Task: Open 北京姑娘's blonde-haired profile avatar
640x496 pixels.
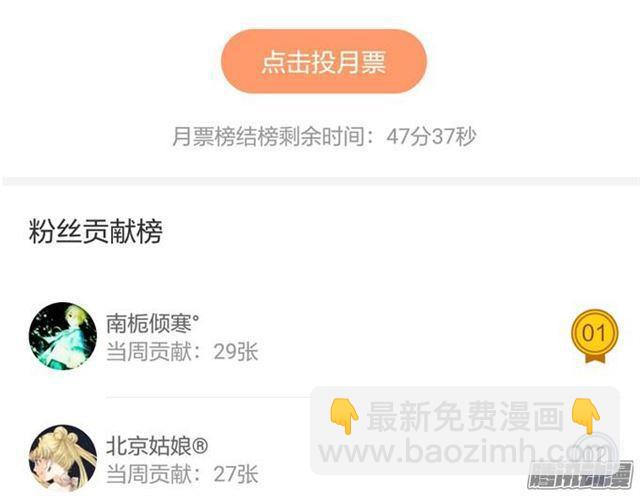Action: click(63, 458)
